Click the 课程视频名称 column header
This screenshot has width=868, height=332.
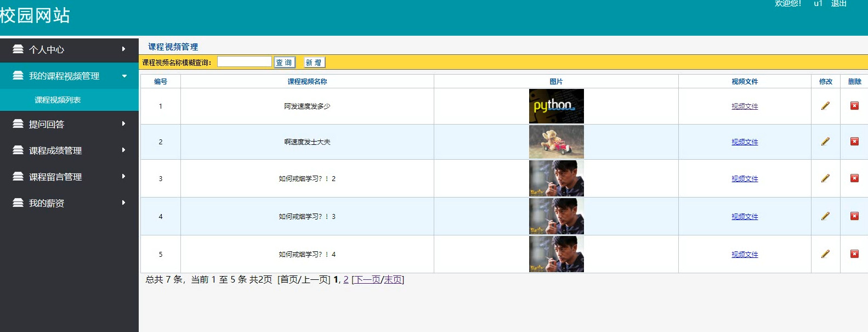coord(307,81)
